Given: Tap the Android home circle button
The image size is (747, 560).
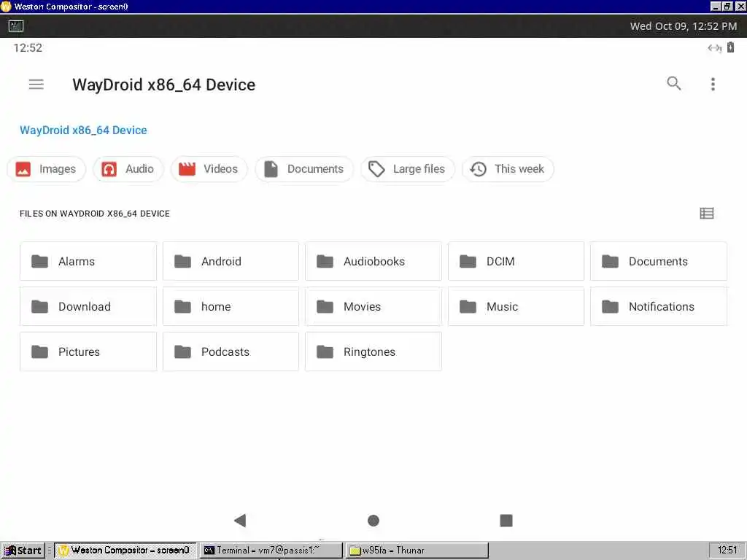Looking at the screenshot, I should 373,521.
